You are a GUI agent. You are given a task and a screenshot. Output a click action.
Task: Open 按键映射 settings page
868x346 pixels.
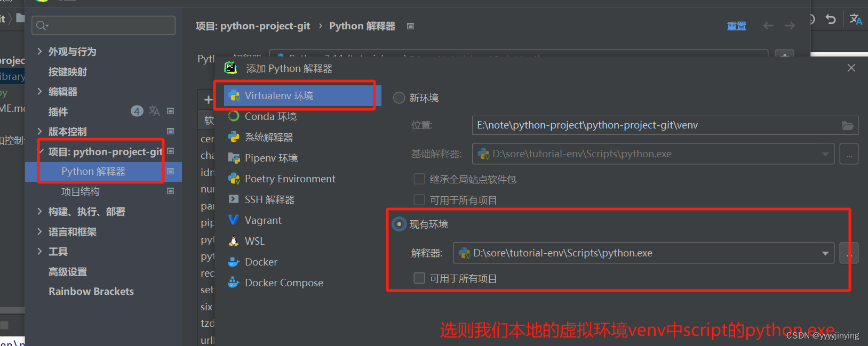pyautogui.click(x=68, y=72)
